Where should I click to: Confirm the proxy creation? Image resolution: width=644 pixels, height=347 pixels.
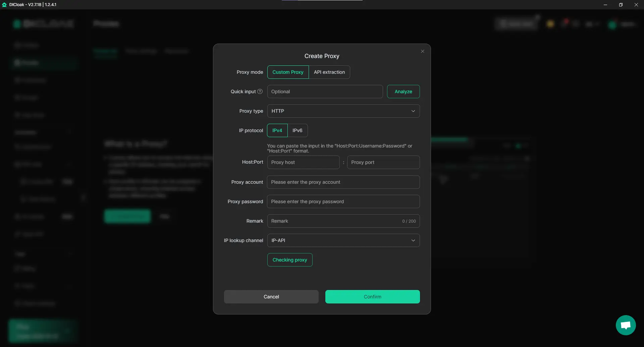[372, 297]
